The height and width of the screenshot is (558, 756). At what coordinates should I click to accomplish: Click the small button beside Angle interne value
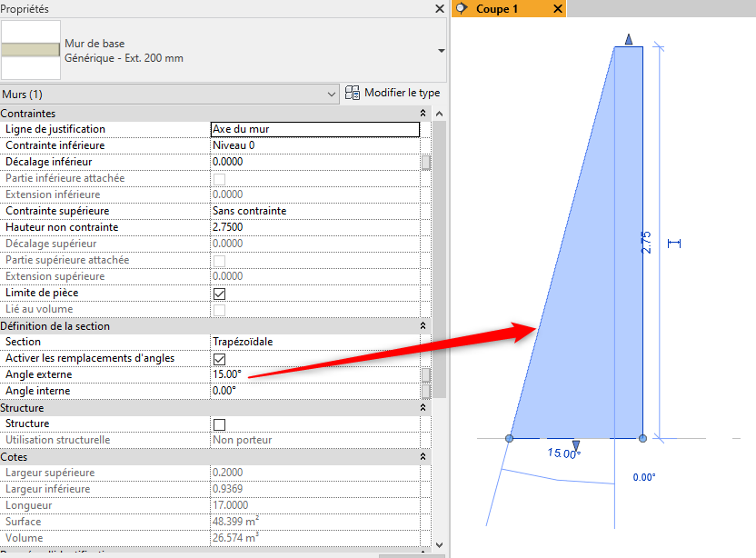coord(425,391)
